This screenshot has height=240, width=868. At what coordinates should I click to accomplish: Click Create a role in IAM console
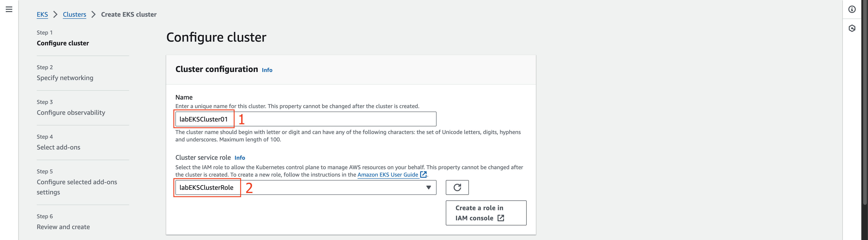click(x=486, y=213)
